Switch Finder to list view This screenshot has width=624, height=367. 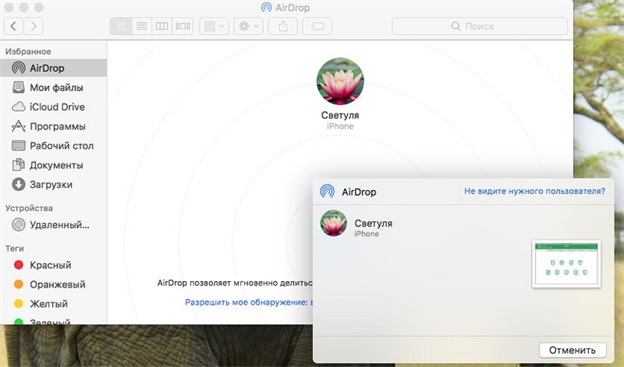point(141,26)
